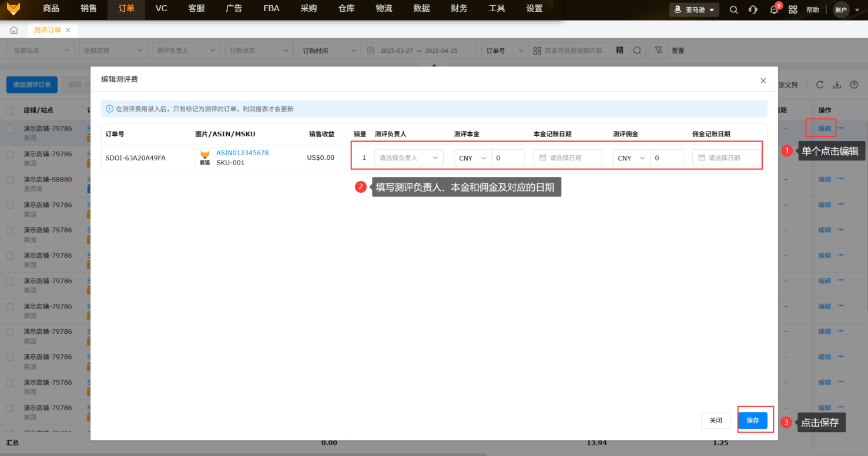Expand the 测评负责人 filter dropdown

pos(186,51)
